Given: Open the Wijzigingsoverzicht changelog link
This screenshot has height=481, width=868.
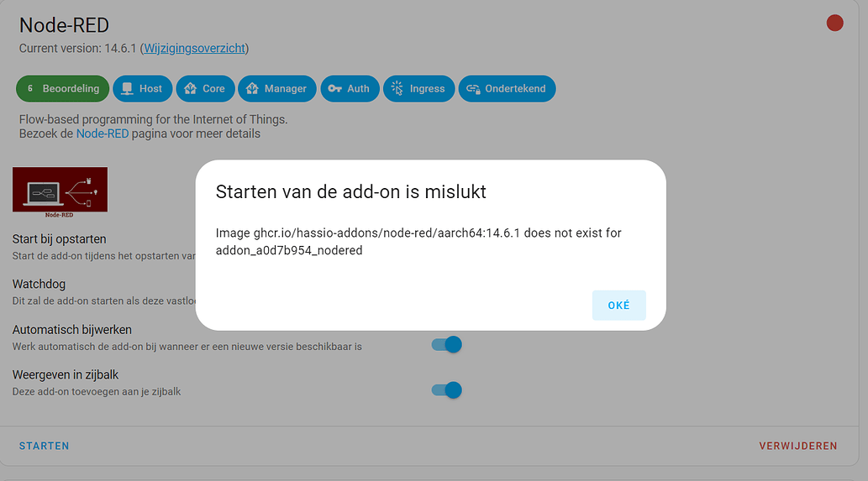Looking at the screenshot, I should coord(194,48).
